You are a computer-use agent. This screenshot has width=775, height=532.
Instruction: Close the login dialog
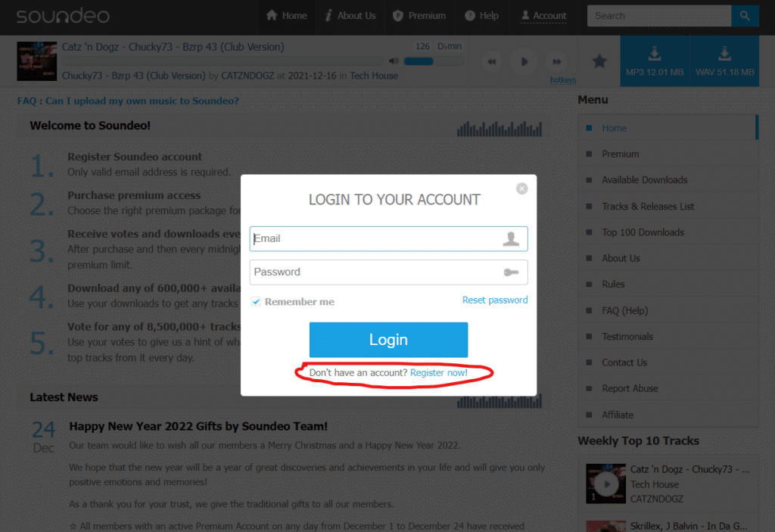pyautogui.click(x=521, y=188)
